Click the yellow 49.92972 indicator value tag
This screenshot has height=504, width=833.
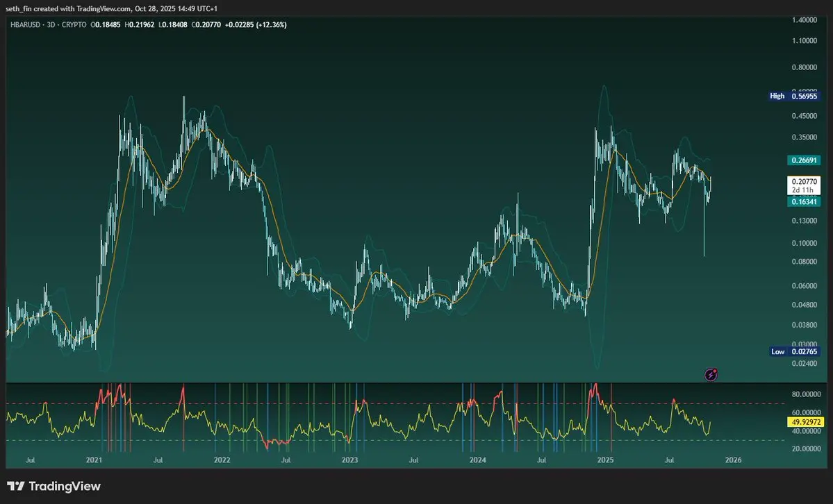pyautogui.click(x=805, y=422)
